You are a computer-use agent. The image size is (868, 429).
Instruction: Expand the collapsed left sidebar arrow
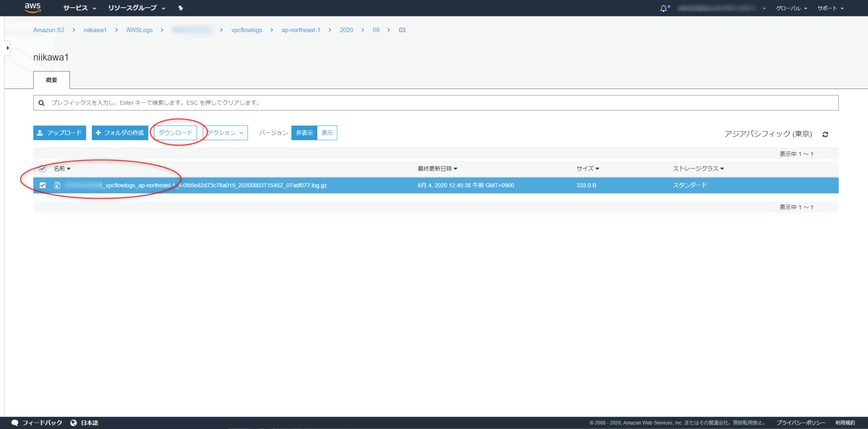7,47
